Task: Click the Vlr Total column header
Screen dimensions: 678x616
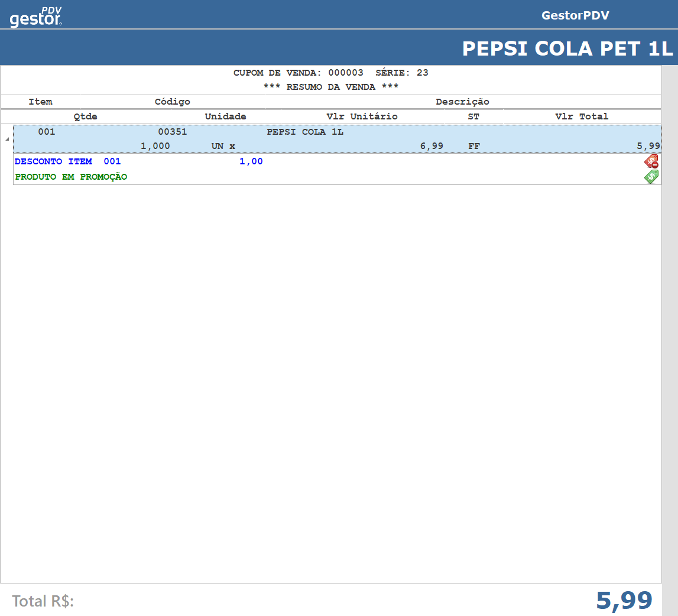Action: [x=582, y=116]
